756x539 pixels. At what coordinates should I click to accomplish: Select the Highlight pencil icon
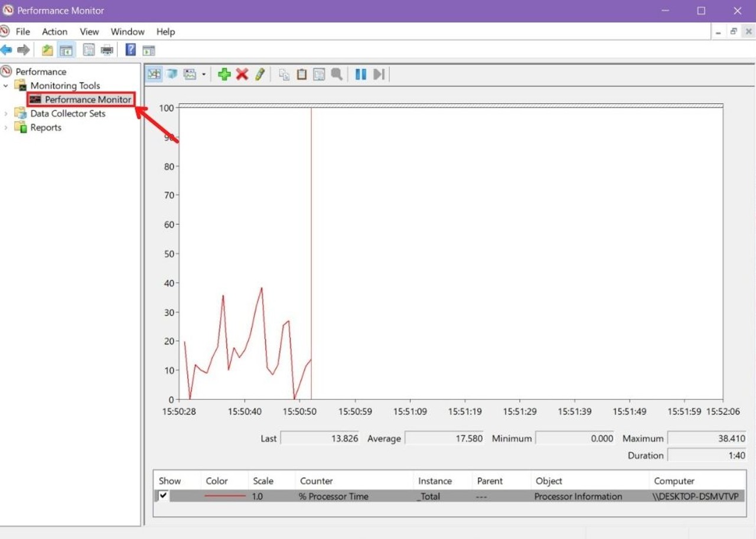[259, 74]
